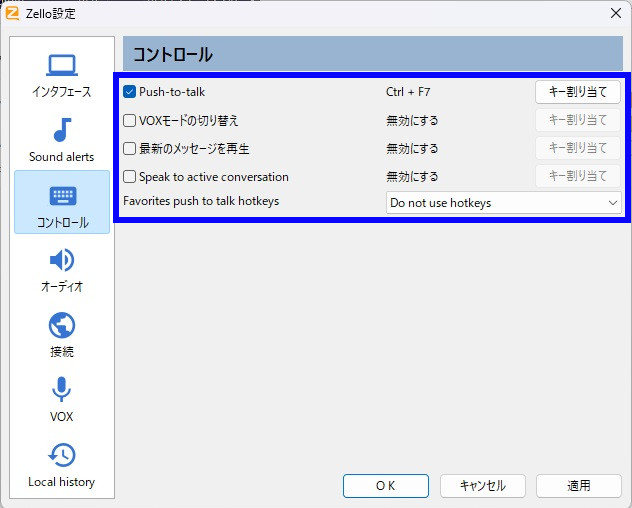Viewport: 632px width, 508px height.
Task: Click the コントロール keyboard icon
Action: pos(62,196)
